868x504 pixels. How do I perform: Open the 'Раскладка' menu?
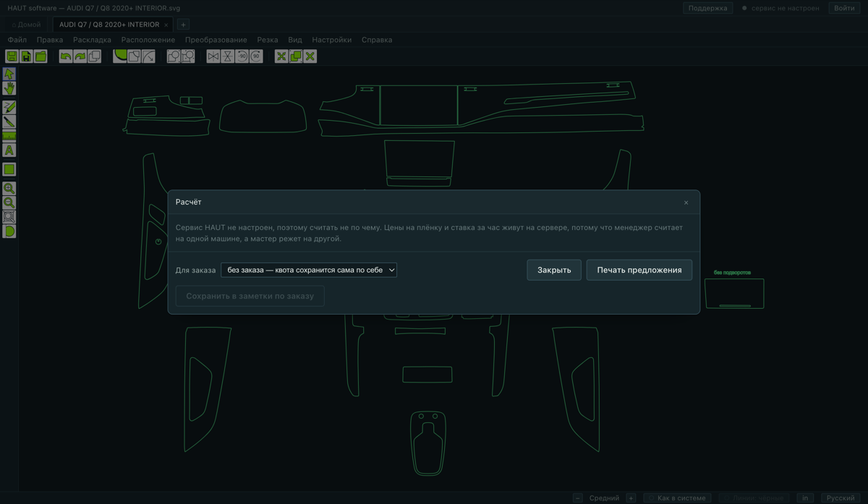[x=92, y=40]
